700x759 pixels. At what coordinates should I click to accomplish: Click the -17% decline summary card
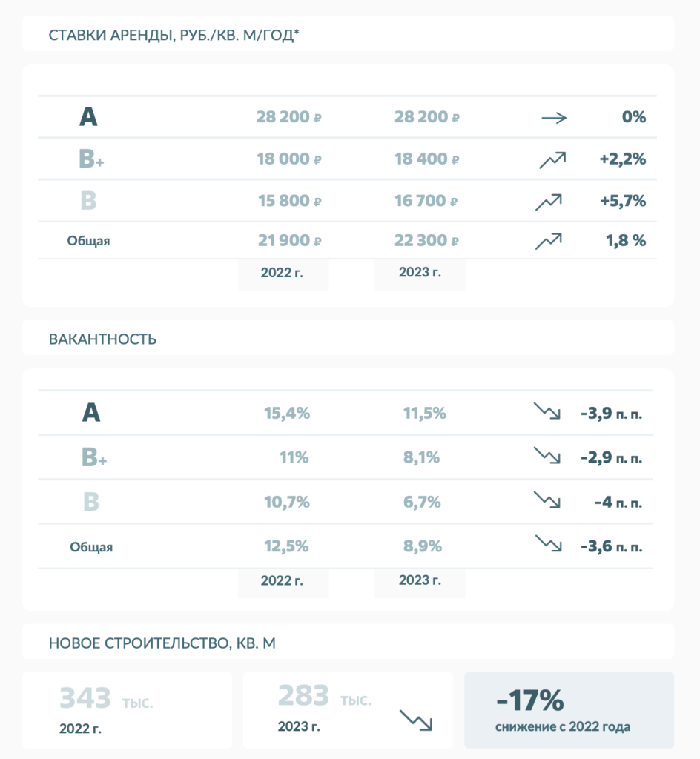(569, 710)
